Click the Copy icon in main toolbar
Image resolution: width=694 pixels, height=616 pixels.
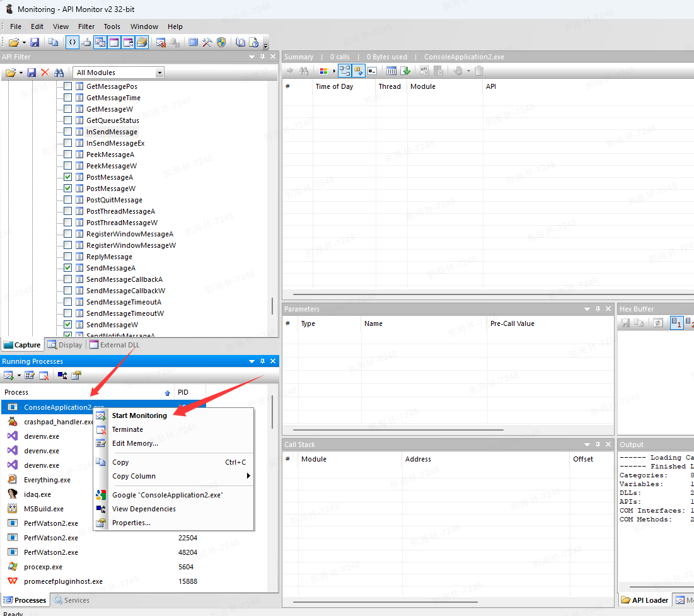53,42
